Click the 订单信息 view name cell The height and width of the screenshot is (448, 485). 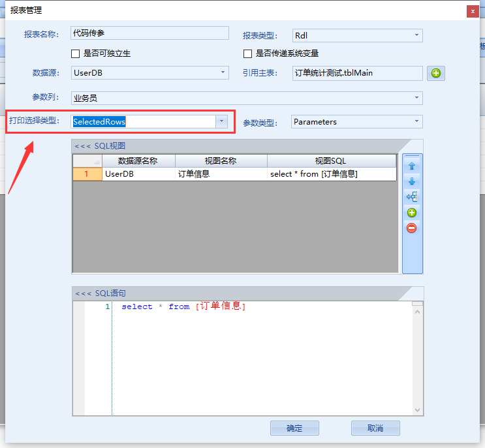[x=221, y=174]
